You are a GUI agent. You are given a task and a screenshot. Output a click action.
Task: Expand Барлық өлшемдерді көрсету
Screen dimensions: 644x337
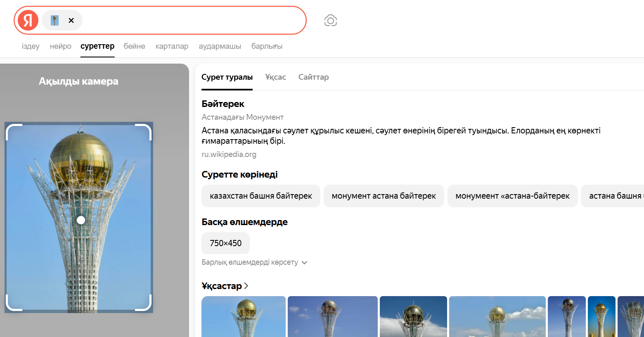[249, 262]
